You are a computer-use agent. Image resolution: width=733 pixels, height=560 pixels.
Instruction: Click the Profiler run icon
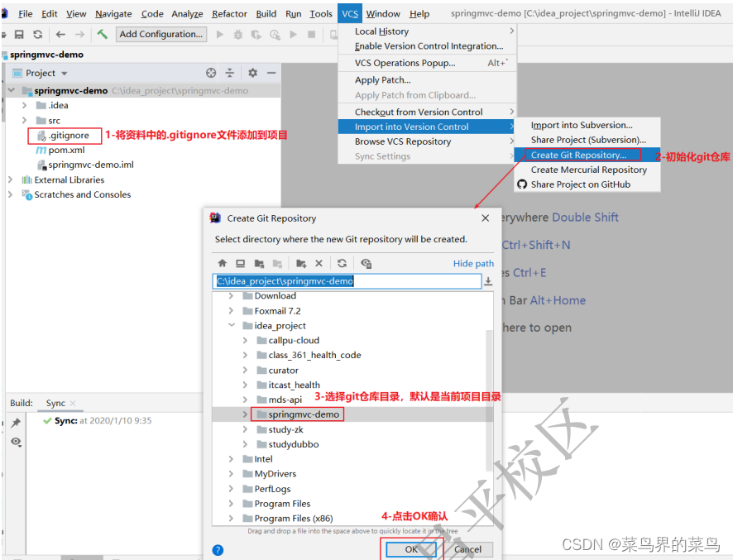[275, 34]
